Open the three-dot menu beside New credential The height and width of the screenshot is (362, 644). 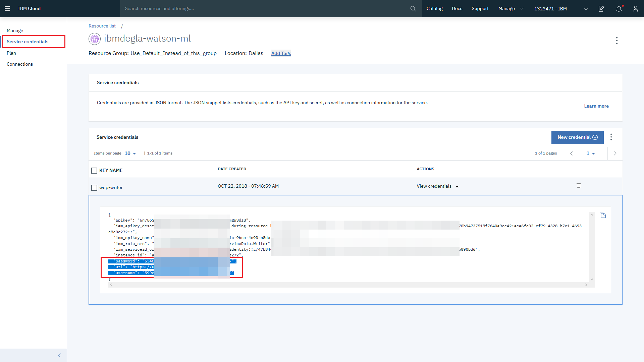611,137
